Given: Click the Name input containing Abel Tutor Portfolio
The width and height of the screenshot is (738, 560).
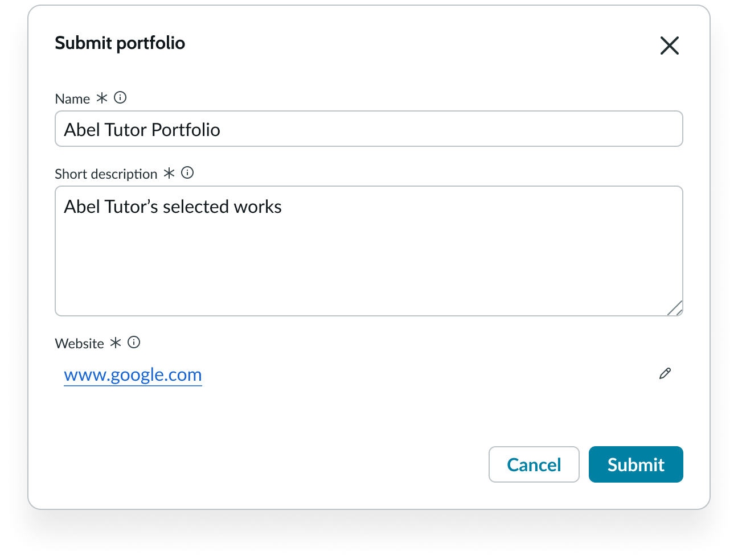Looking at the screenshot, I should (x=369, y=129).
